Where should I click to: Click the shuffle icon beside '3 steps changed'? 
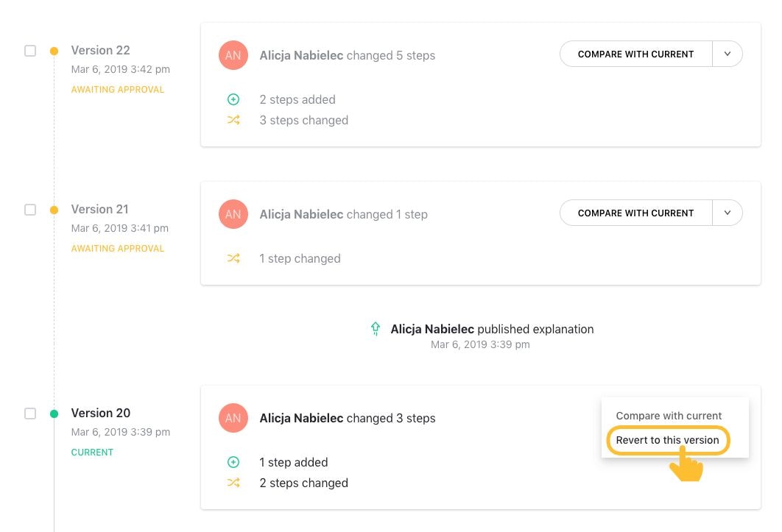[233, 120]
